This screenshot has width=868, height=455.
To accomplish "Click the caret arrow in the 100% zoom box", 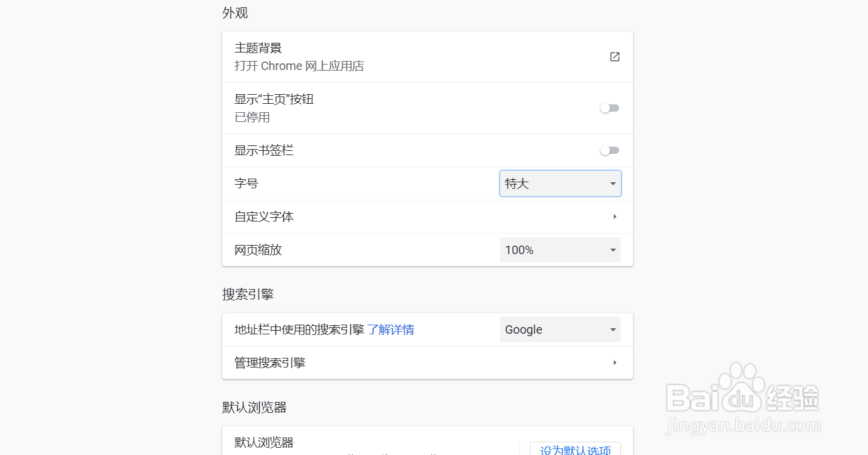I will (x=612, y=250).
